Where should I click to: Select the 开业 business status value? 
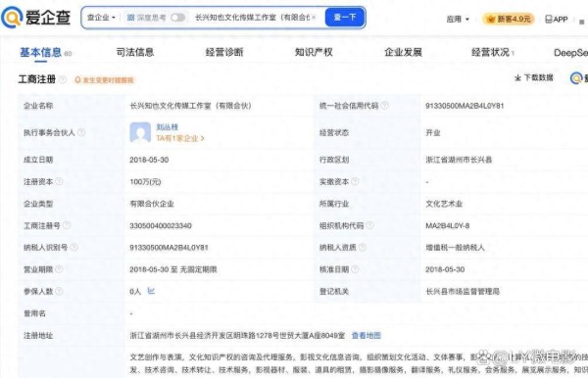tap(433, 132)
